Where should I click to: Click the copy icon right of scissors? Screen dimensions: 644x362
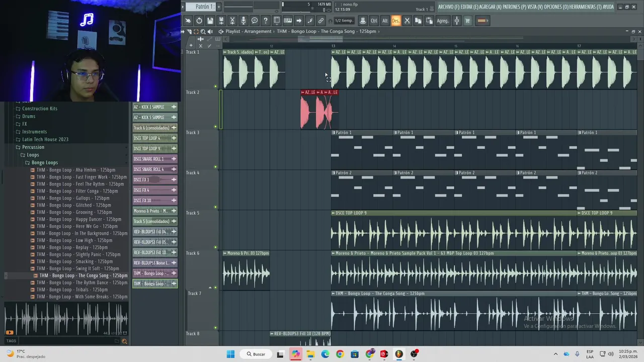click(418, 21)
